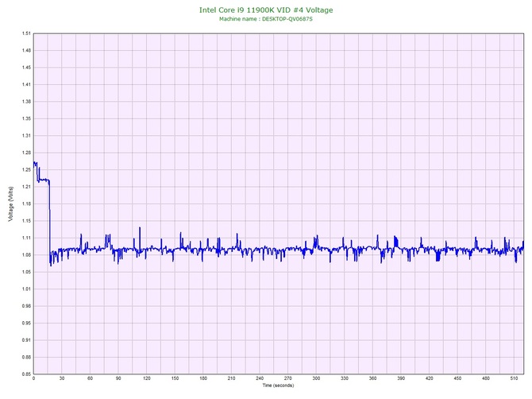Click the 0.91 y-axis value

tap(26, 340)
